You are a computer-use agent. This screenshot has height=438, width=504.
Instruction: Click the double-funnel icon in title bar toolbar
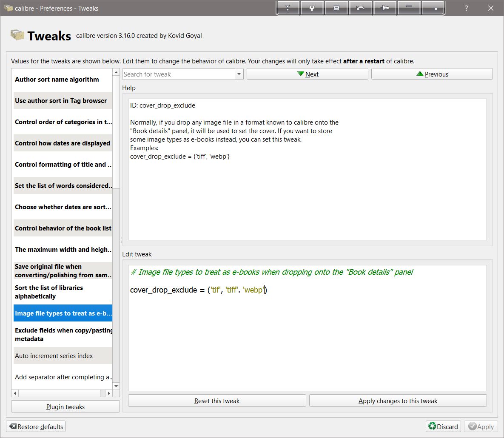[288, 8]
